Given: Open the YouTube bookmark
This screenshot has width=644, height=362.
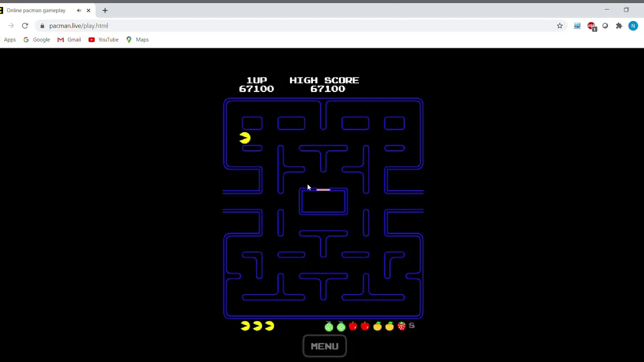Looking at the screenshot, I should (x=103, y=40).
